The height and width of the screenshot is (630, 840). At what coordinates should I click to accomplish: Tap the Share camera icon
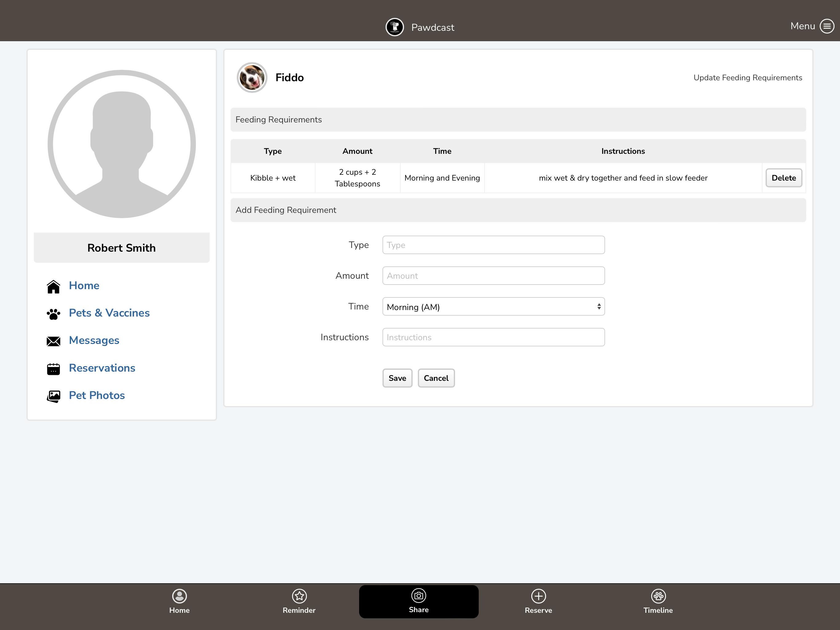coord(418,596)
